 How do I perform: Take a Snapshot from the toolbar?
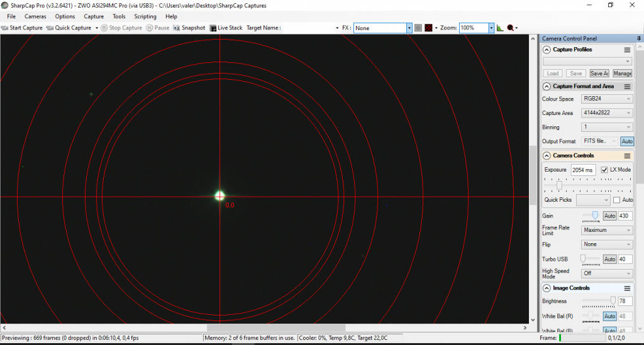tap(189, 28)
